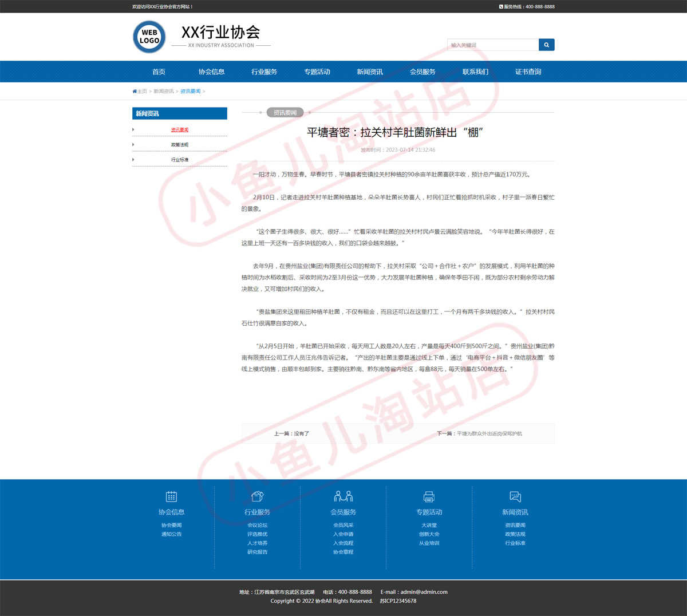The image size is (687, 616).
Task: Open footer link 创新大会
Action: 429,534
